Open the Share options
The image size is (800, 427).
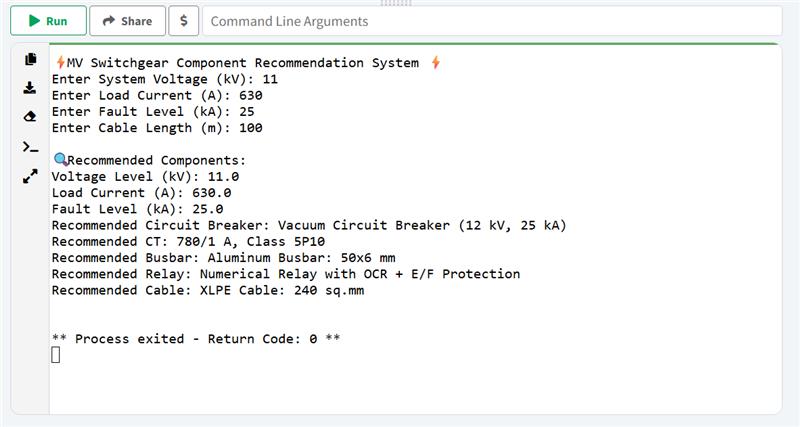(x=127, y=21)
